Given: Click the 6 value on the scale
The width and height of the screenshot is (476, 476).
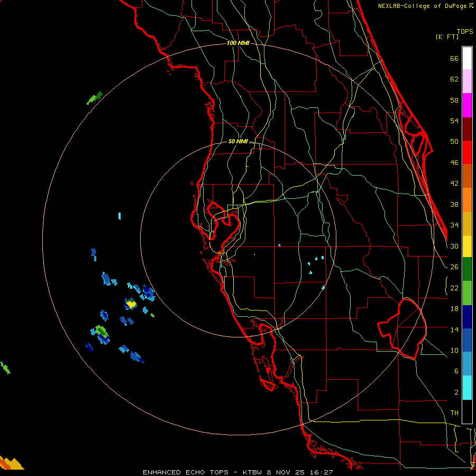Looking at the screenshot, I should click(x=456, y=371).
